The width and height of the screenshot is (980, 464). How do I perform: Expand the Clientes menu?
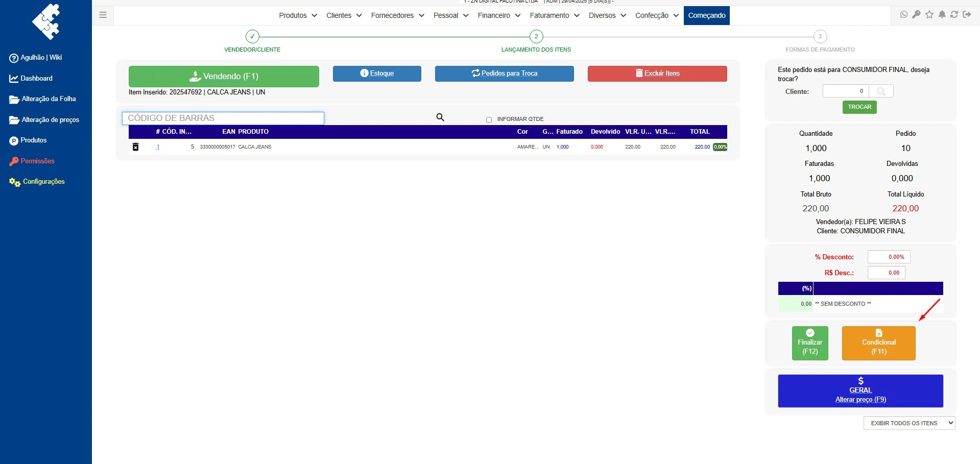click(x=344, y=15)
